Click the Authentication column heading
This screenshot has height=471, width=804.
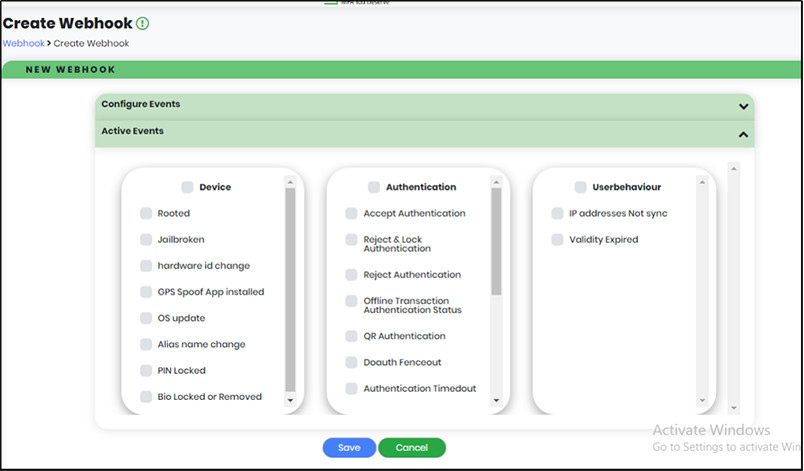421,187
